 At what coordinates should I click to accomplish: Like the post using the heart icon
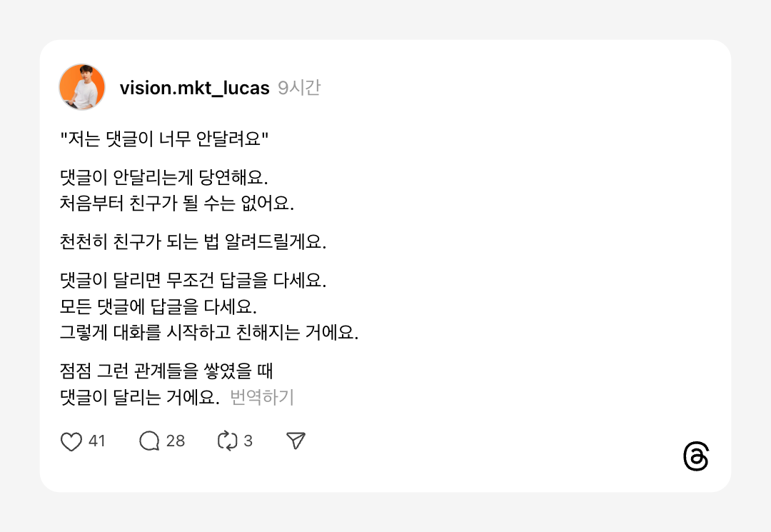pos(70,441)
